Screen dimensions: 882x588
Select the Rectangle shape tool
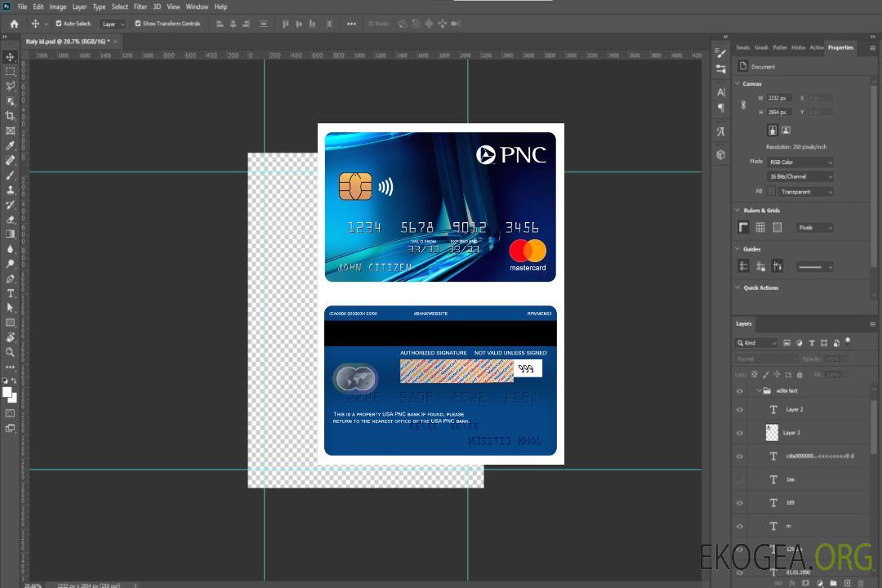tap(10, 323)
